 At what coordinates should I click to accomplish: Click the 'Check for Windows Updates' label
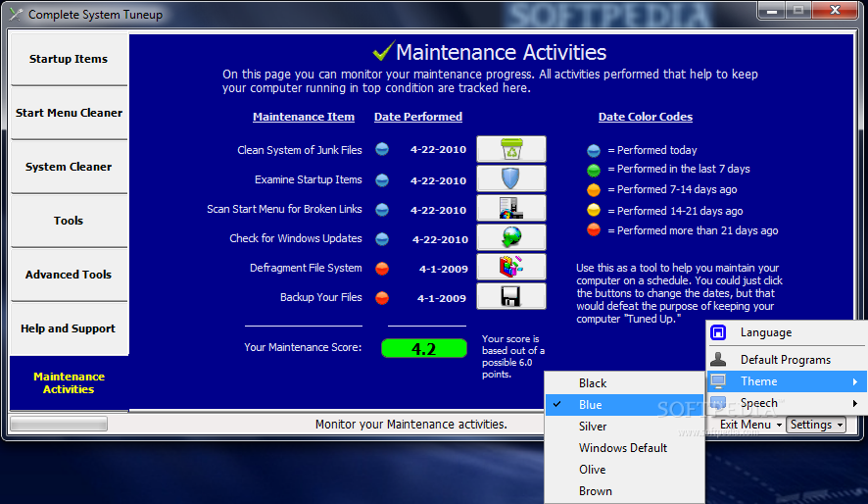tap(296, 238)
